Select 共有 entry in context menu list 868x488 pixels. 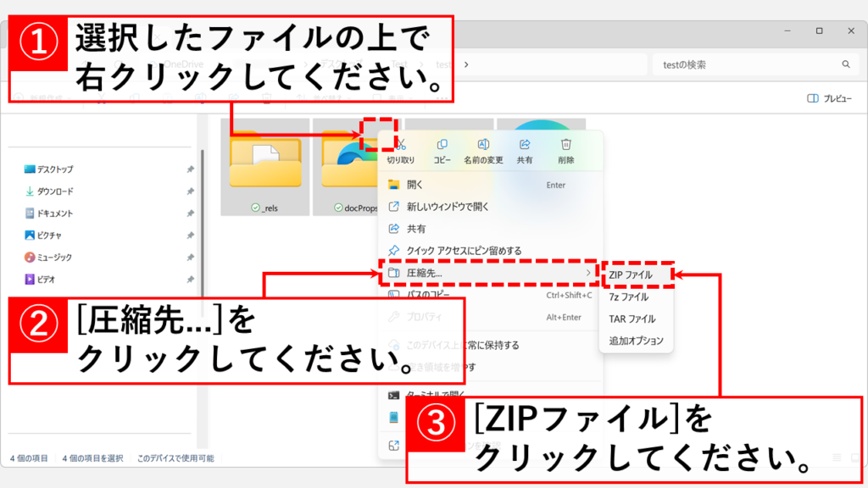pyautogui.click(x=490, y=229)
